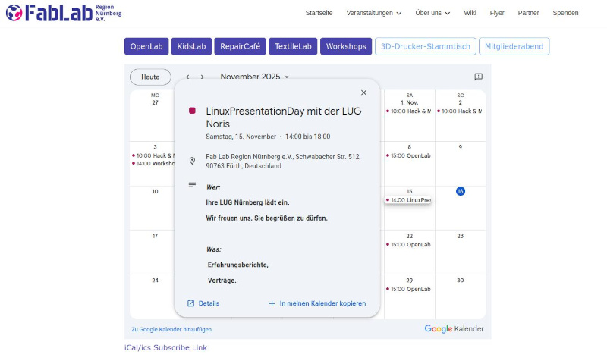Viewport: 607px width, 364px height.
Task: Expand the Über uns dropdown menu
Action: click(432, 13)
